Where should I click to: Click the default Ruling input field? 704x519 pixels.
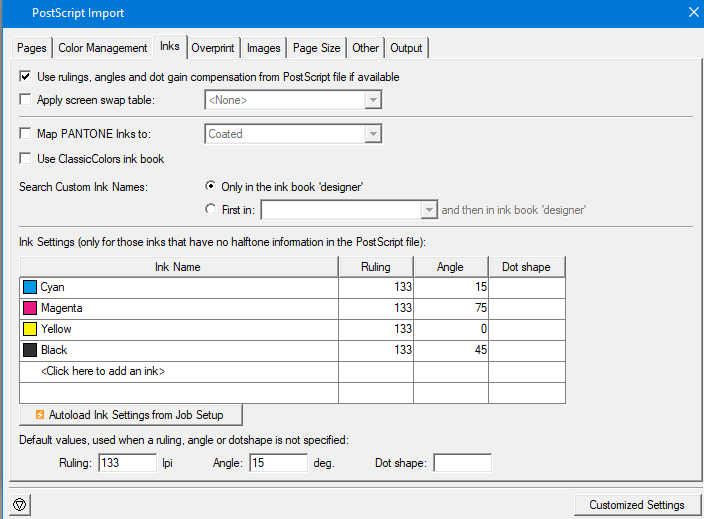point(128,462)
